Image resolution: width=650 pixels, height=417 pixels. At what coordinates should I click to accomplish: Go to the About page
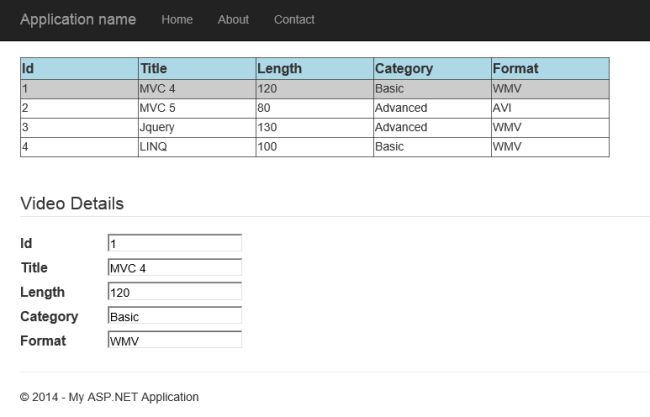coord(233,20)
